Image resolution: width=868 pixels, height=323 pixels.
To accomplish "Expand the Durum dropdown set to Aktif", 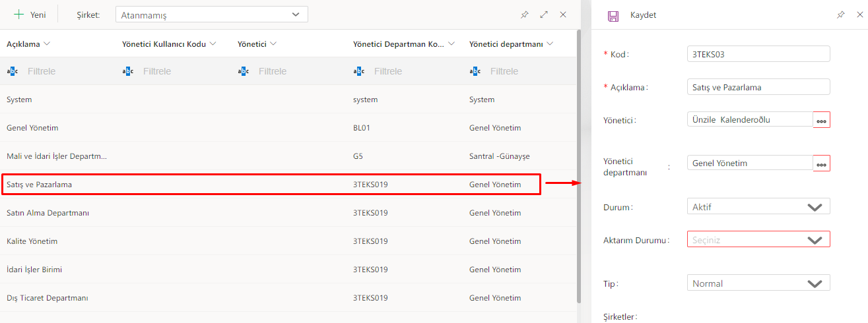I will coord(815,207).
